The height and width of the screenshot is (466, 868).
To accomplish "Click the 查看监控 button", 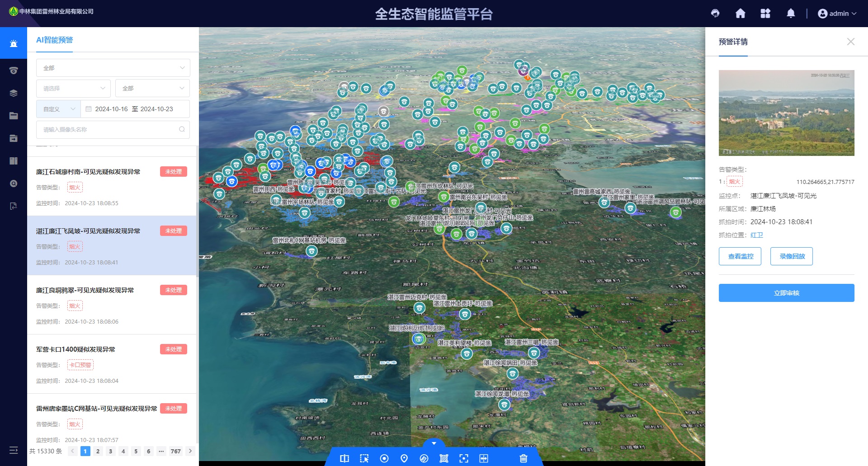I will [x=740, y=256].
